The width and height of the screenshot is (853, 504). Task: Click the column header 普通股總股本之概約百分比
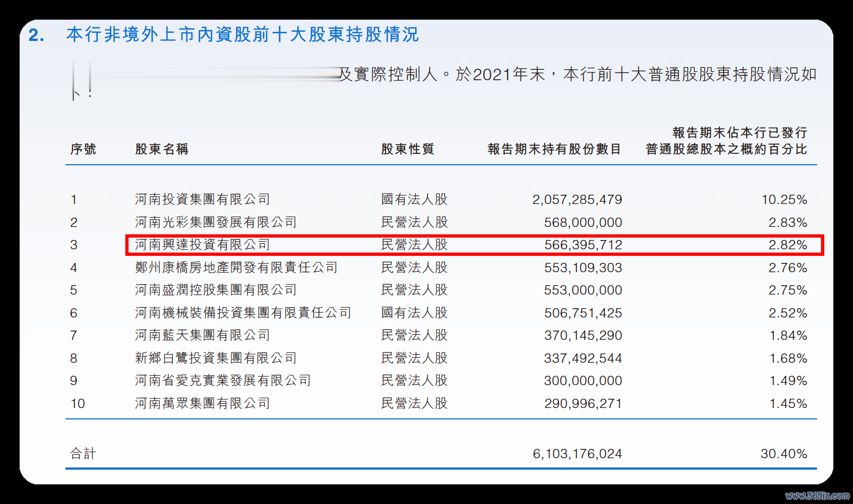pyautogui.click(x=726, y=149)
